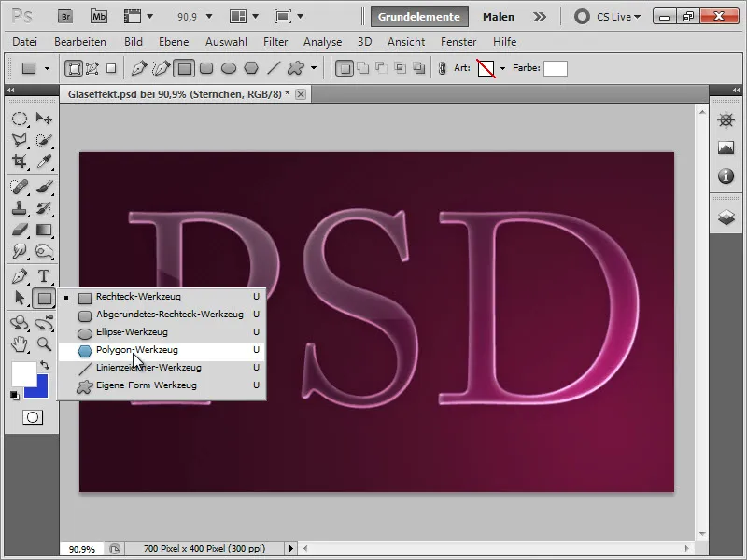
Task: Open the Layers panel icon
Action: tap(726, 217)
